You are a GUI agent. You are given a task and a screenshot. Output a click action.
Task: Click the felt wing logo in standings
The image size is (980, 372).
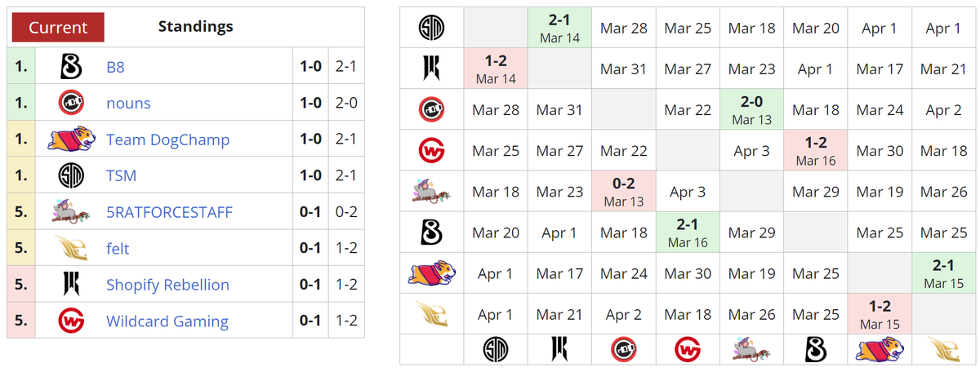[x=71, y=248]
